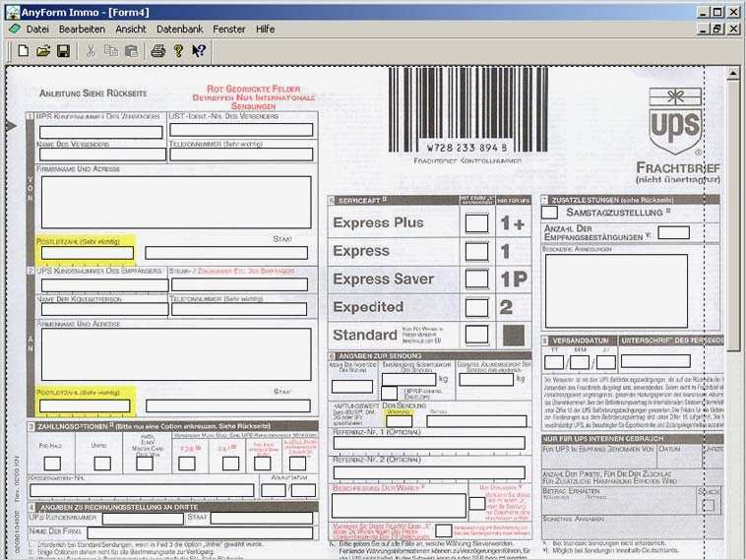Open a file with the folder icon
The height and width of the screenshot is (560, 746).
(43, 50)
